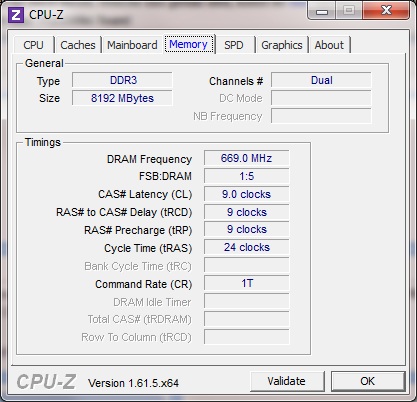Click the Dual channels value
The height and width of the screenshot is (402, 417).
[x=321, y=80]
